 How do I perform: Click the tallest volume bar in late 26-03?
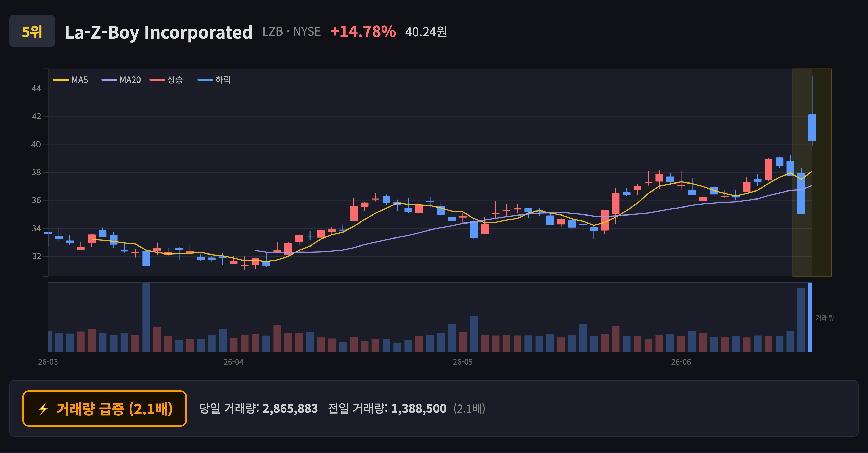pos(146,317)
